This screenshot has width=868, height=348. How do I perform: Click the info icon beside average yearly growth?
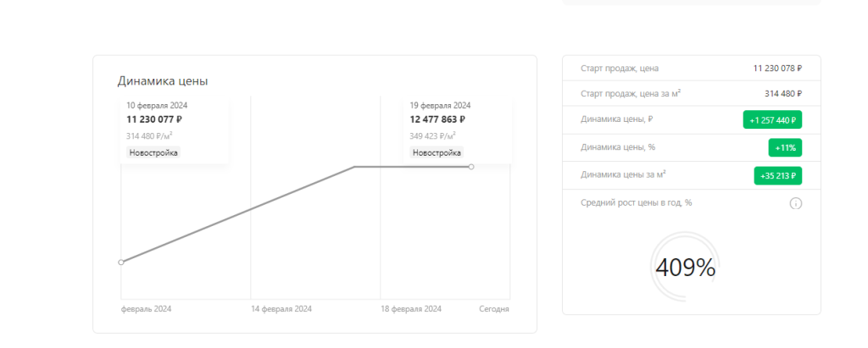795,203
